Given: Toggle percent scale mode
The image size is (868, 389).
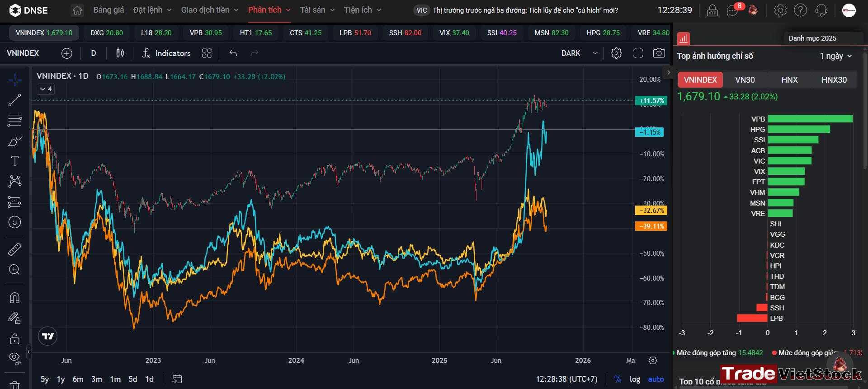Looking at the screenshot, I should tap(618, 379).
